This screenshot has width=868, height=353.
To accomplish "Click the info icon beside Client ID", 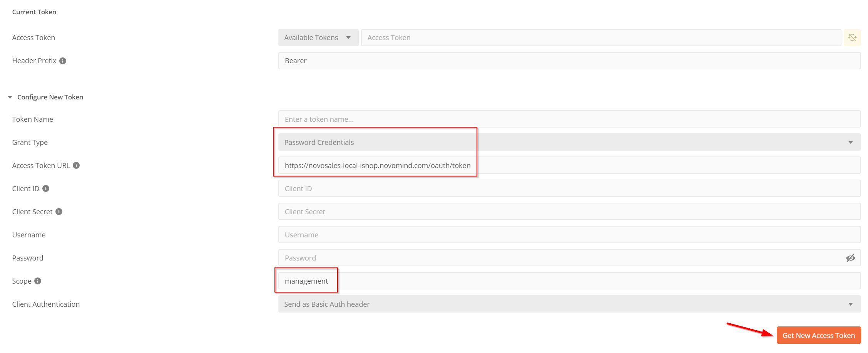I will click(46, 188).
